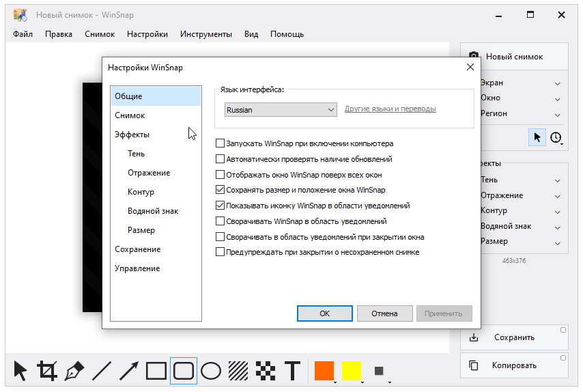Open the Настройки menu
Screen dimensions: 583x392
pyautogui.click(x=147, y=34)
